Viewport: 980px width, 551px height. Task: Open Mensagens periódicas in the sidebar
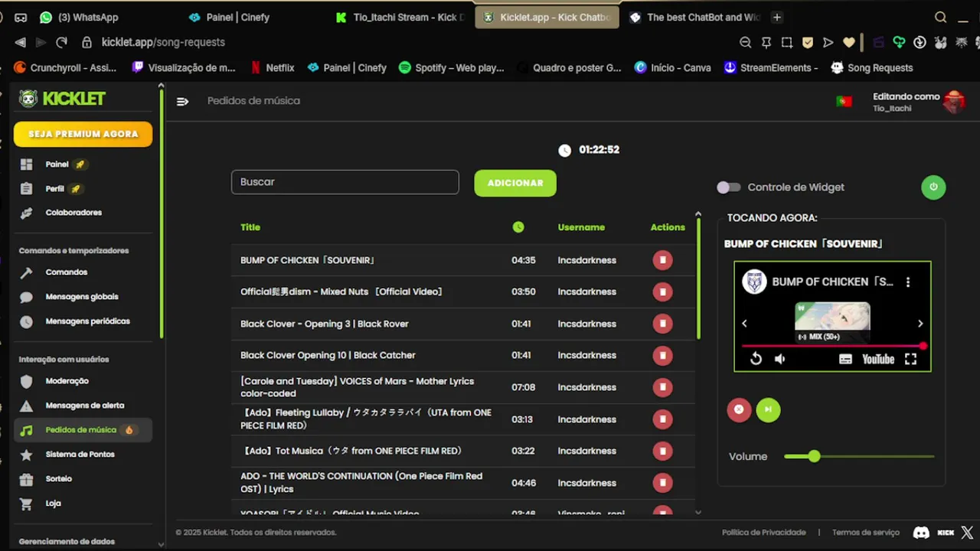[87, 321]
